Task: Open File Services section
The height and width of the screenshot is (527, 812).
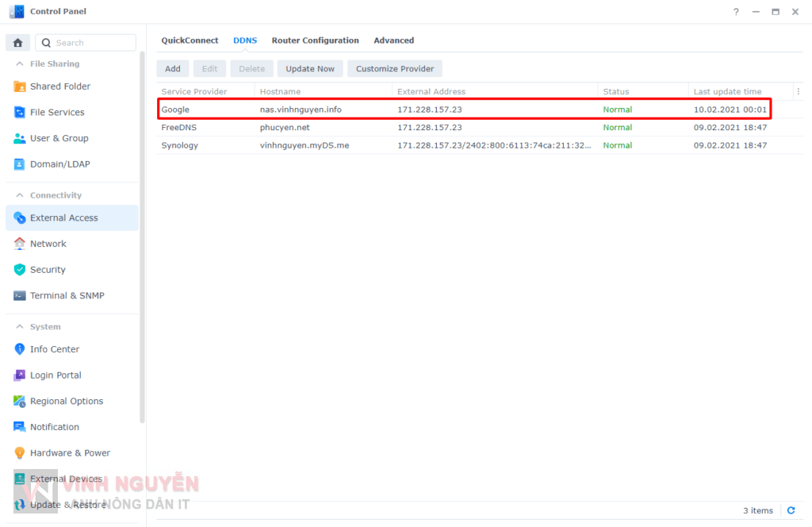Action: [x=57, y=113]
